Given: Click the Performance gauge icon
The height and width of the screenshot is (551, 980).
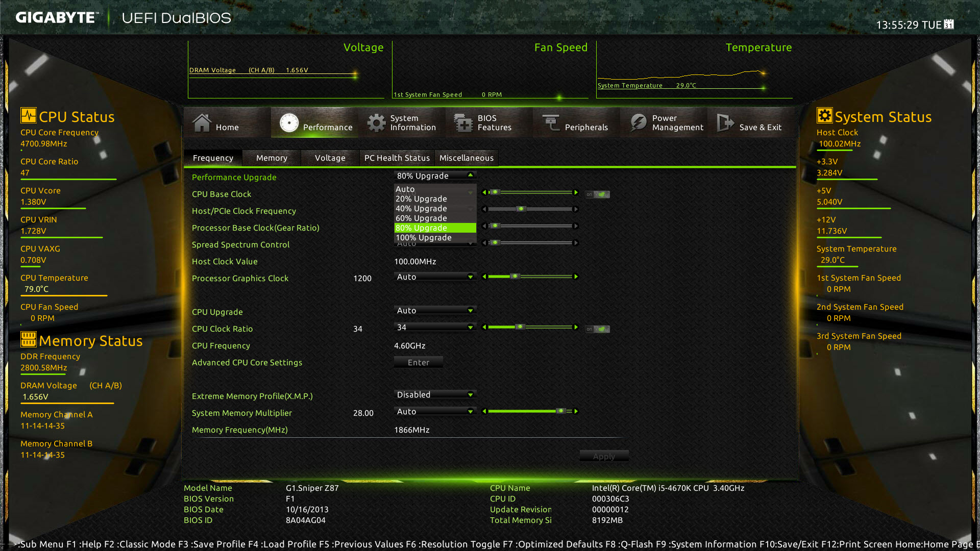Looking at the screenshot, I should click(x=289, y=122).
